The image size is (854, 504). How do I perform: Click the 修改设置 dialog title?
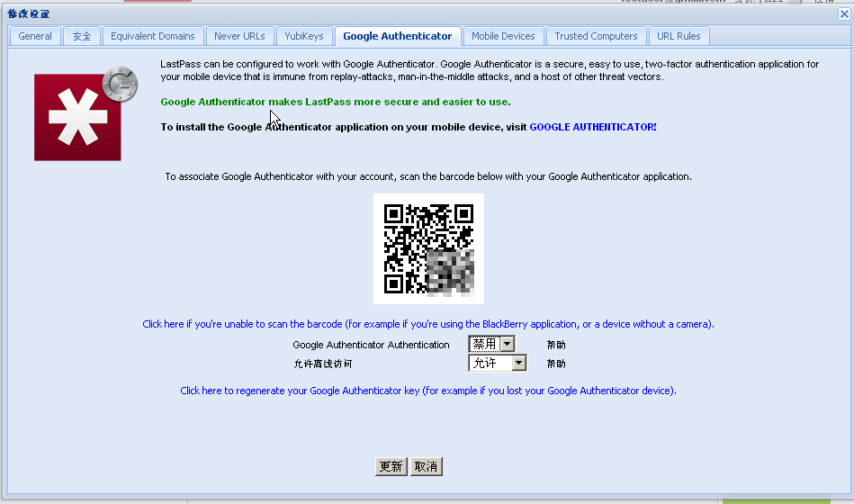coord(28,13)
